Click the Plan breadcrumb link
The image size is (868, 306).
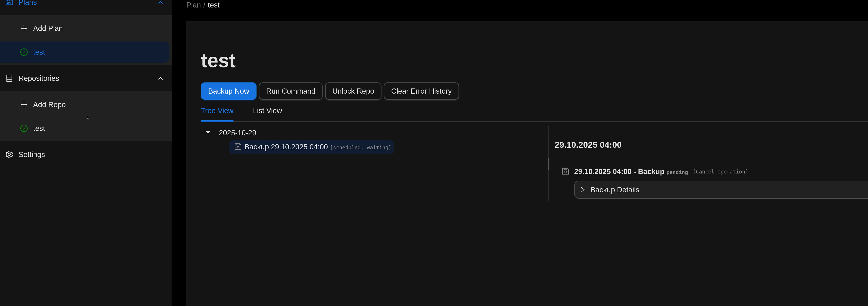pos(193,5)
